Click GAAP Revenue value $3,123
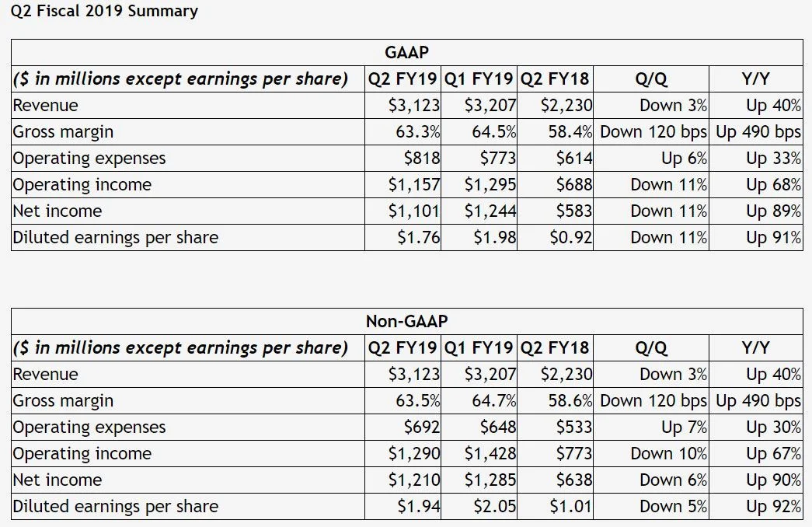 point(403,105)
